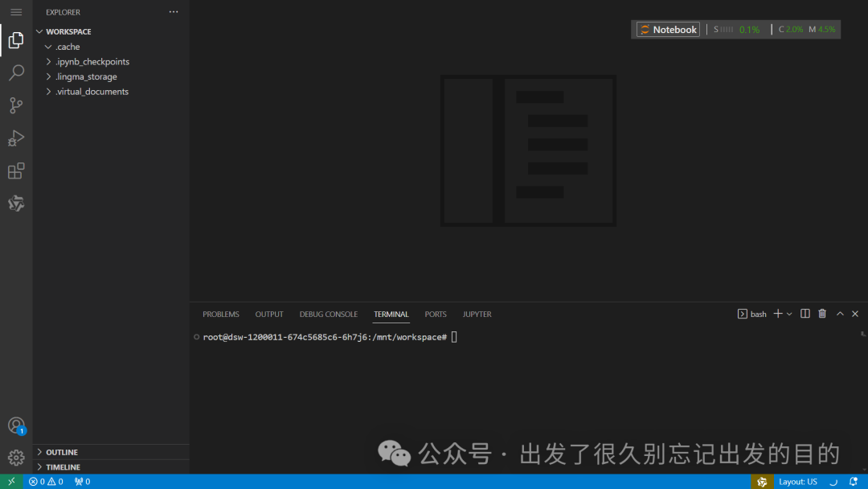Open the Explorer icon in activity bar
This screenshot has height=489, width=868.
point(16,40)
